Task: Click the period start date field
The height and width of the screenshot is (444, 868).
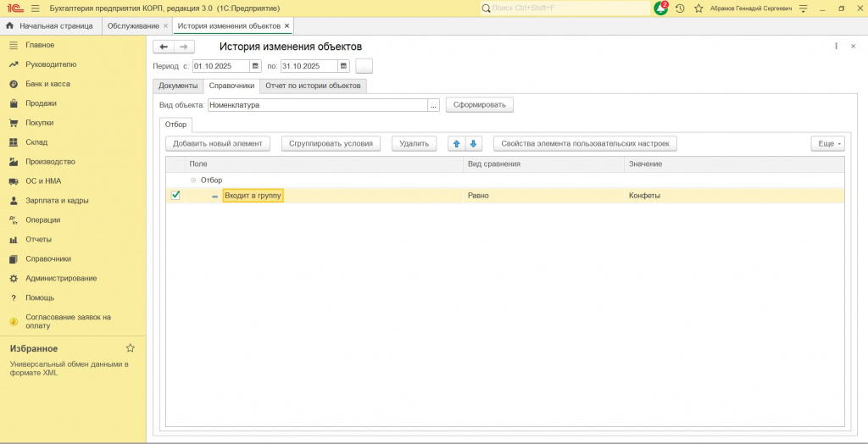Action: [x=221, y=66]
